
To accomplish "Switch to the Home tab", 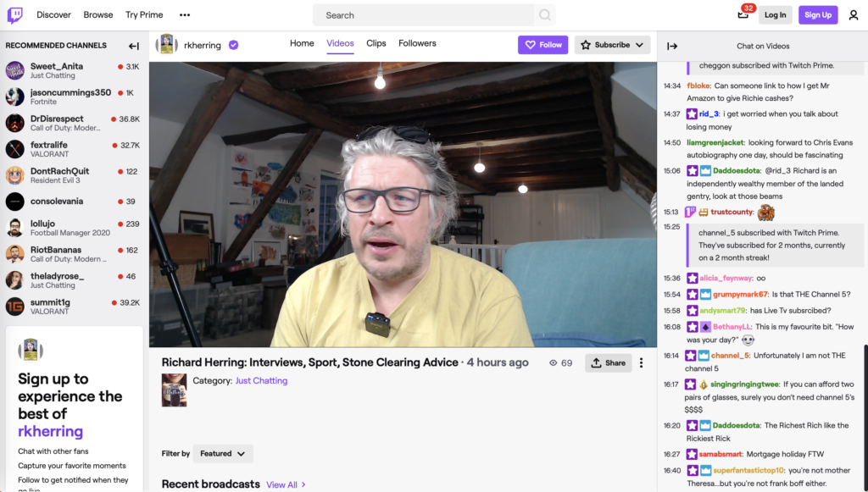I will (302, 43).
